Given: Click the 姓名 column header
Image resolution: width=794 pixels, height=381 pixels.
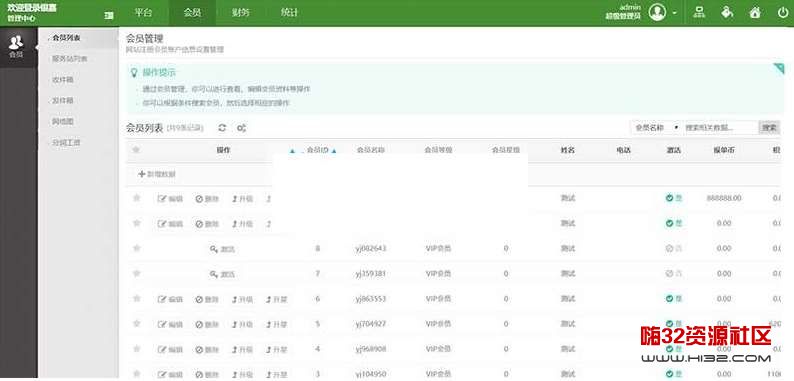Looking at the screenshot, I should 567,150.
